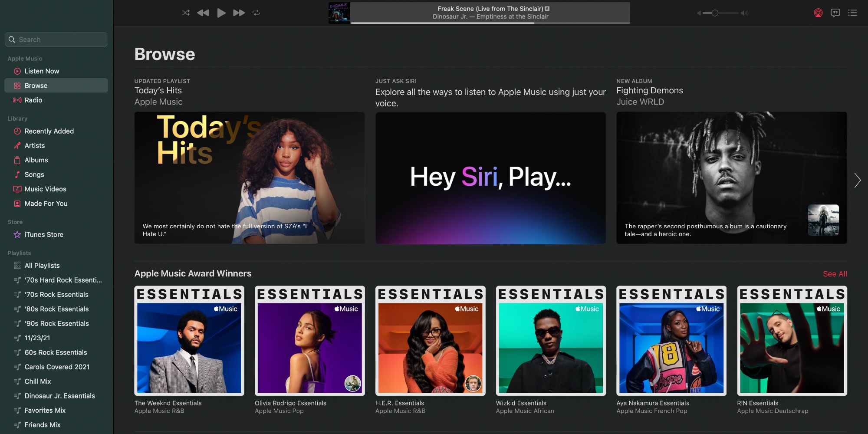Start playback with the Play button

(x=221, y=13)
